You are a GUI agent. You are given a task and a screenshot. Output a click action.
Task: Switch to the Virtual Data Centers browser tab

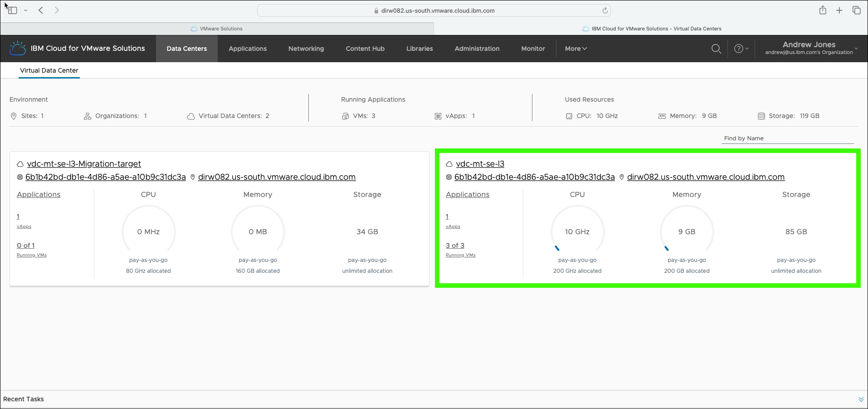(651, 29)
